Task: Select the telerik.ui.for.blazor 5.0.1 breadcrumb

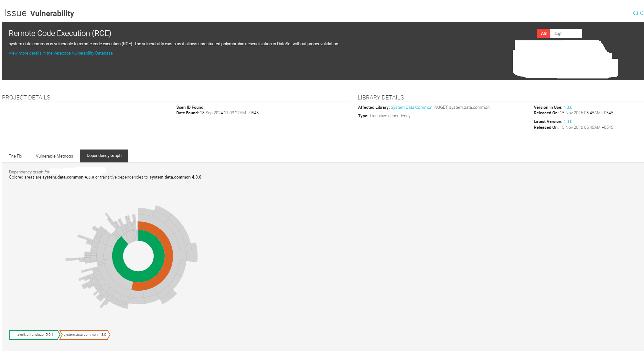Action: (x=35, y=335)
